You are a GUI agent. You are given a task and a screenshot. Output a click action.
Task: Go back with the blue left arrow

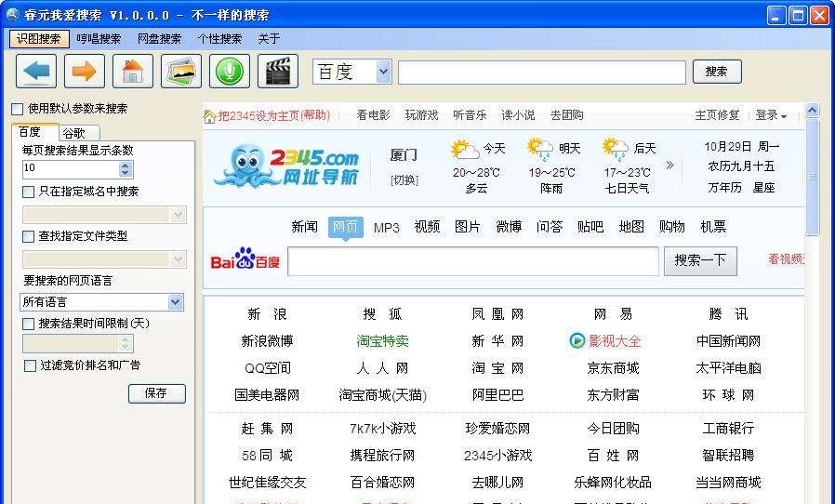coord(36,71)
